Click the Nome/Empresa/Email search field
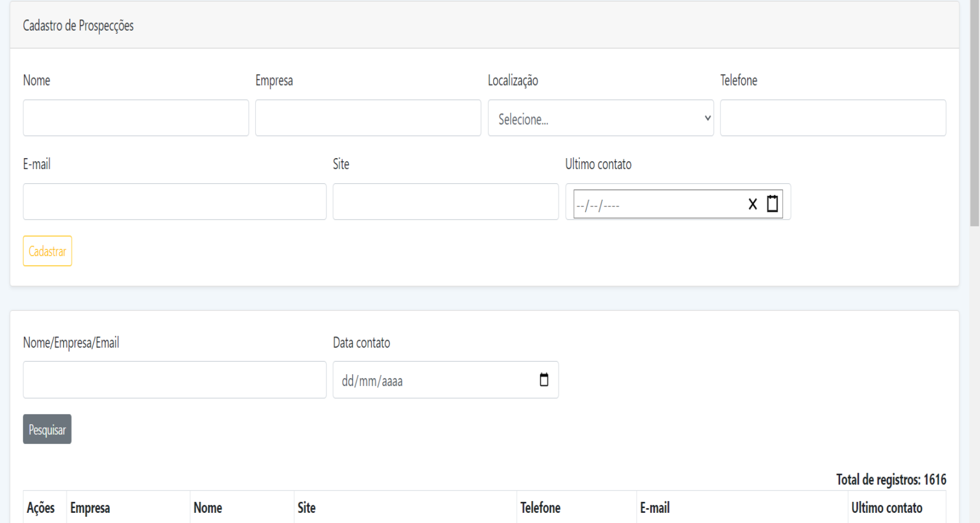 174,380
